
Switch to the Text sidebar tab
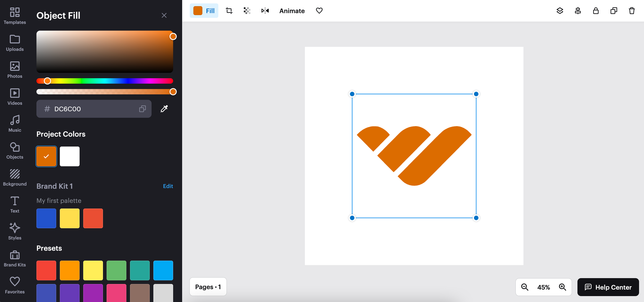[14, 204]
